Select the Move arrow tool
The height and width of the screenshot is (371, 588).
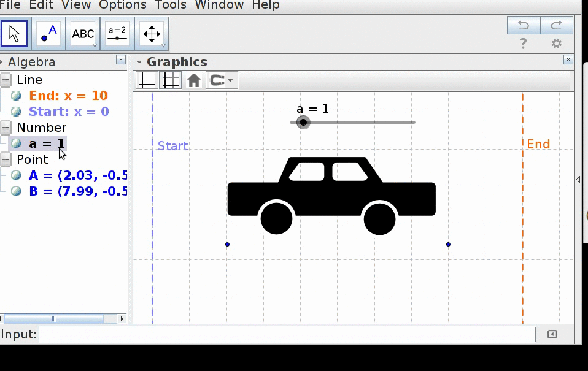tap(14, 34)
